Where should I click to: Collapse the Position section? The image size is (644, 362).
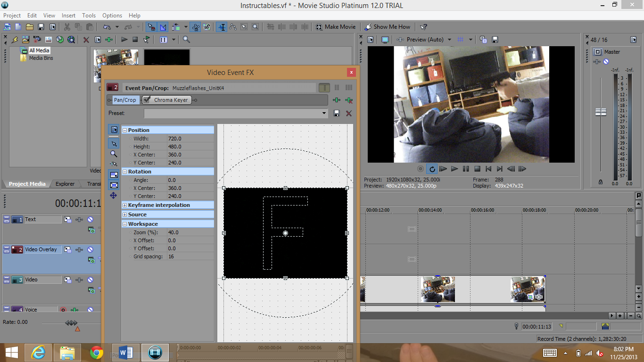[x=125, y=130]
